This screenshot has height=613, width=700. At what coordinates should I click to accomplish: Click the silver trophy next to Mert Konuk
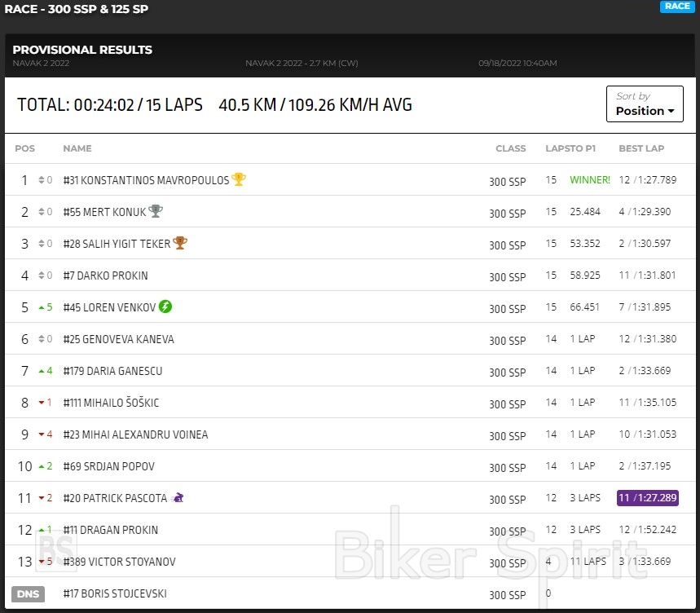coord(156,211)
